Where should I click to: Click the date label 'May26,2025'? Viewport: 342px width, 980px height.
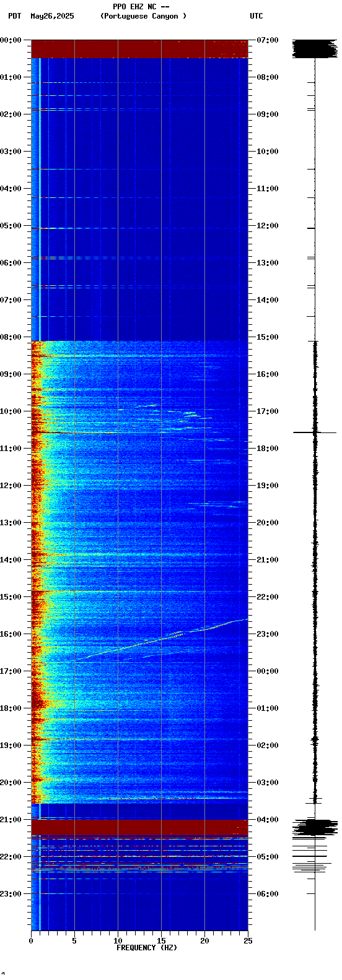(52, 17)
